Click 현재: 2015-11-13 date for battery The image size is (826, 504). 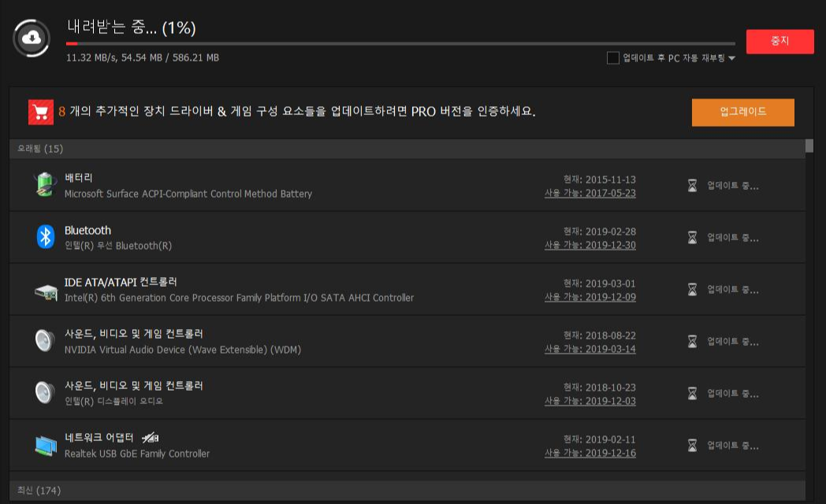point(600,180)
